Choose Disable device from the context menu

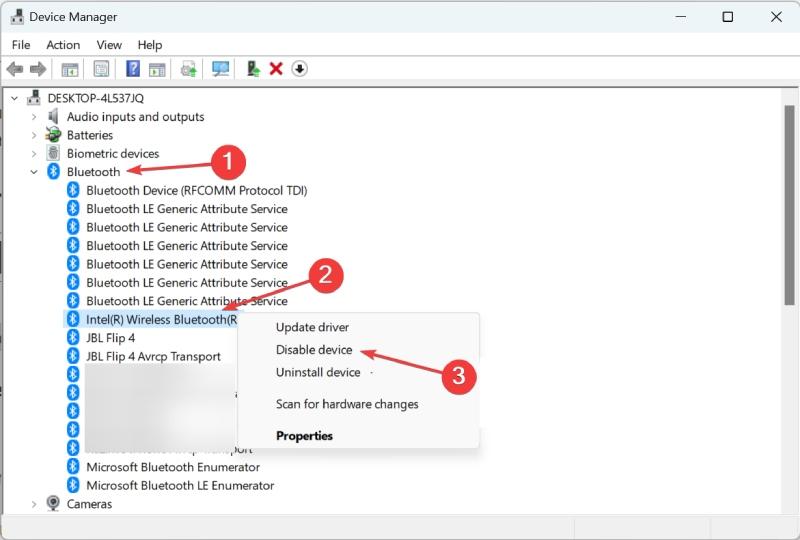click(x=314, y=350)
